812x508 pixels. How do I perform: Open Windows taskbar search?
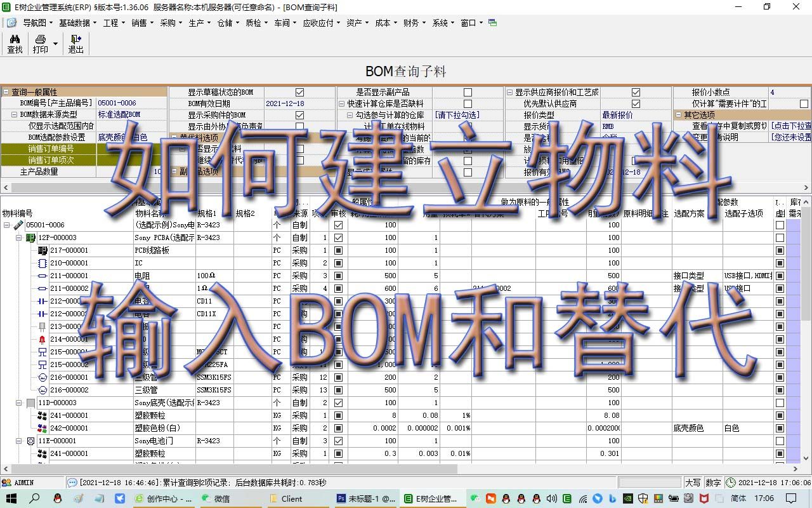coord(34,498)
